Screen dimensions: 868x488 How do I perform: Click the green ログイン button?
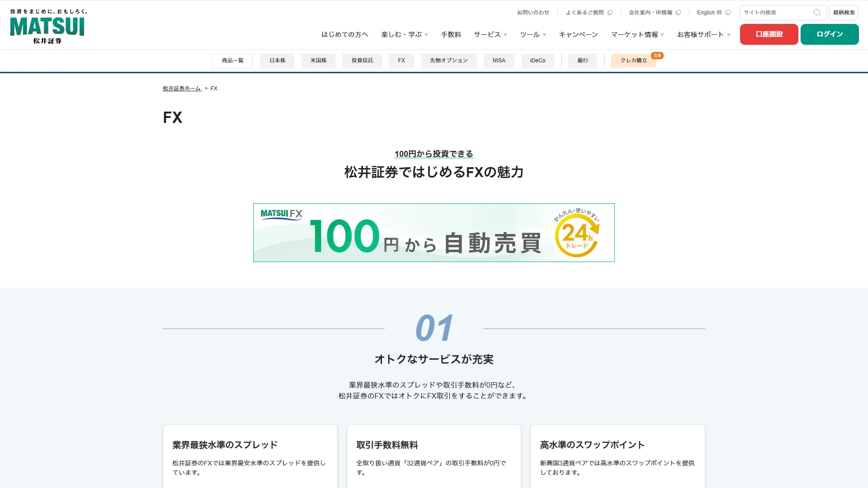click(830, 34)
